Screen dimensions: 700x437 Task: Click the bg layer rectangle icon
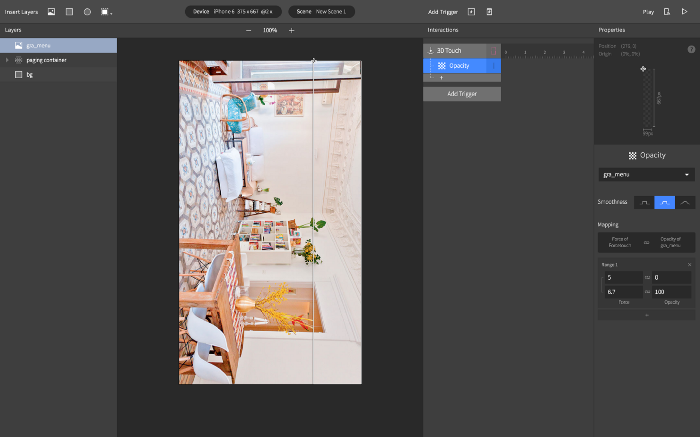(18, 75)
